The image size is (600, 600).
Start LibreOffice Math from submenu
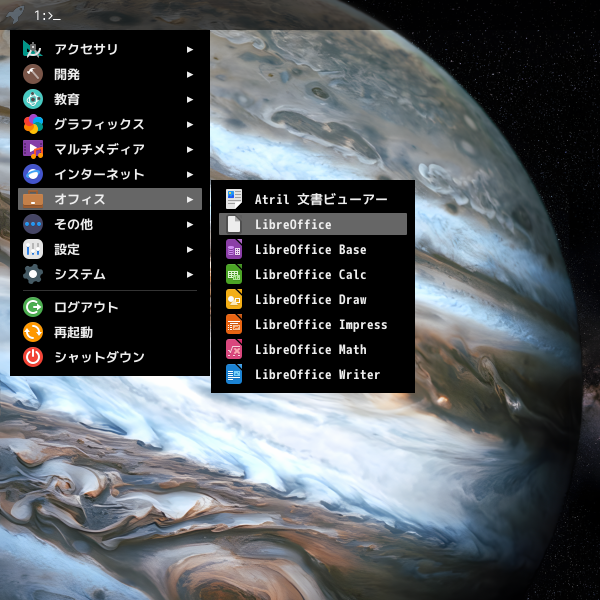313,349
